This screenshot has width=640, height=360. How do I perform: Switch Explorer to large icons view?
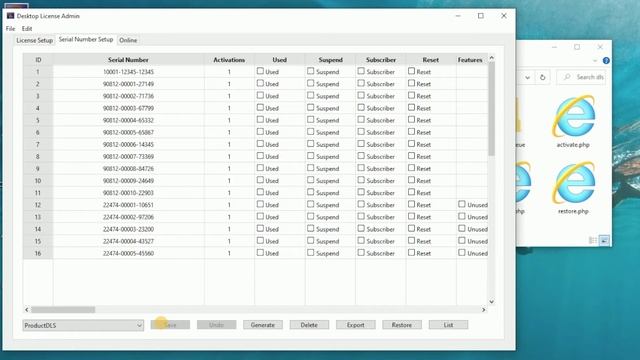604,240
